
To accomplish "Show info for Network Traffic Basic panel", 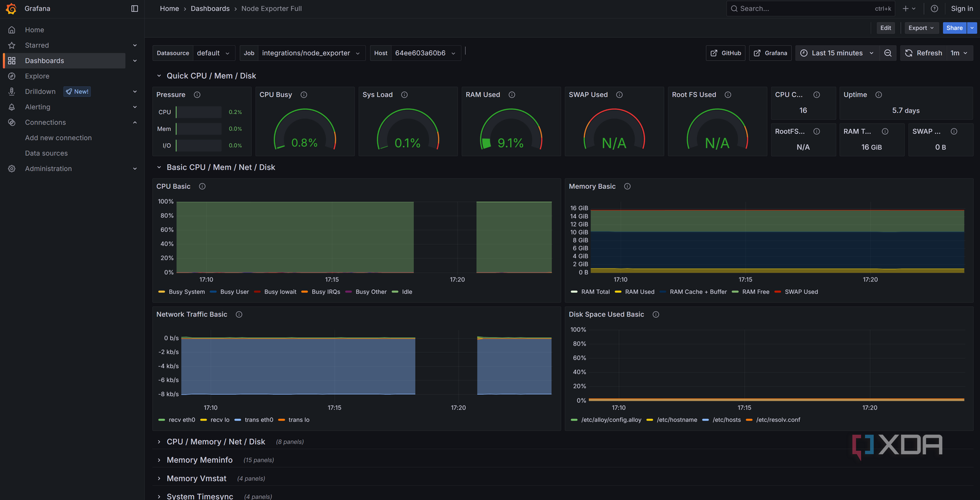I will (x=239, y=314).
